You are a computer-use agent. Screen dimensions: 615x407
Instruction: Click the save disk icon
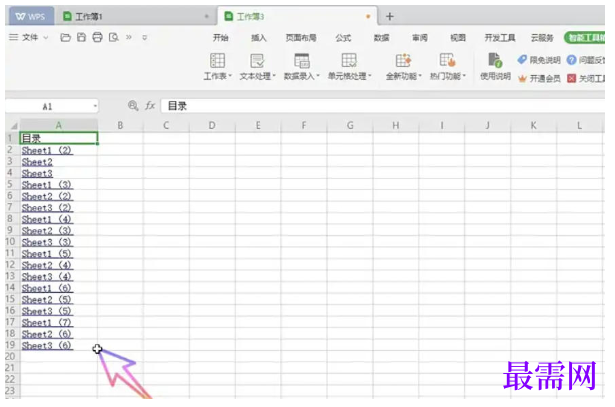[x=81, y=38]
